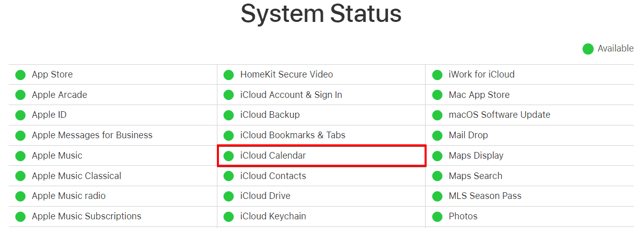Click the status dot beside iCloud Calendar

[229, 156]
